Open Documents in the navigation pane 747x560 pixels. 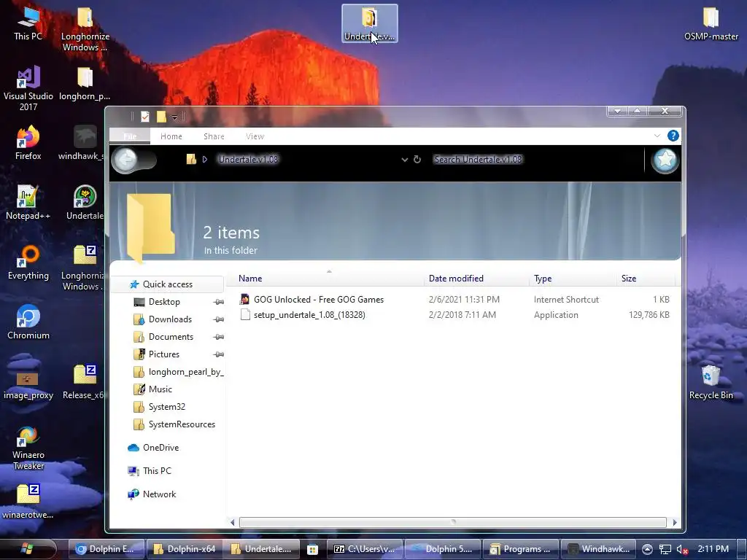tap(171, 337)
